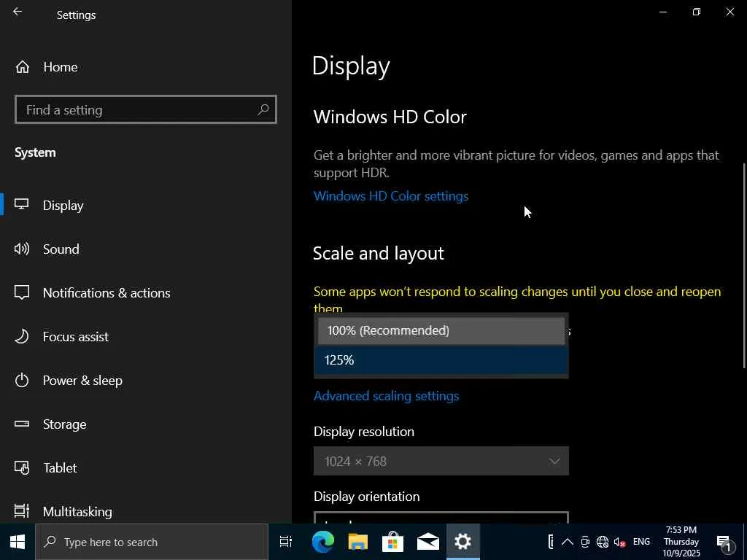Open File Explorer from the taskbar

357,542
